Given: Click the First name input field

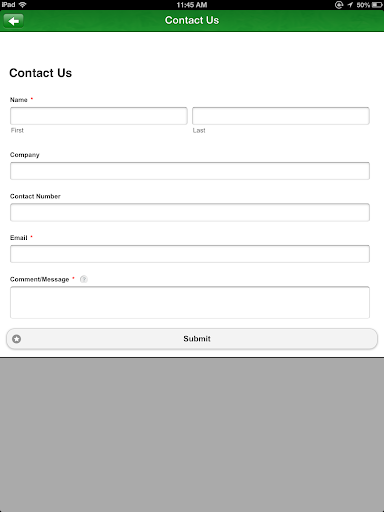Looking at the screenshot, I should (99, 116).
